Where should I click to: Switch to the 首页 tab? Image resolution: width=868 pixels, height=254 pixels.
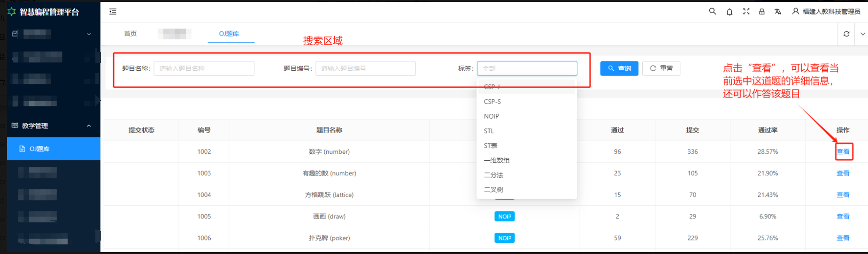(x=130, y=34)
